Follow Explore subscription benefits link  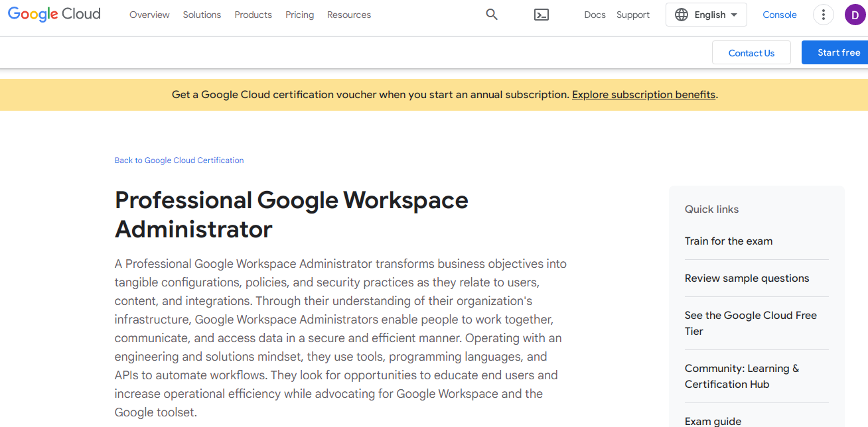coord(644,95)
